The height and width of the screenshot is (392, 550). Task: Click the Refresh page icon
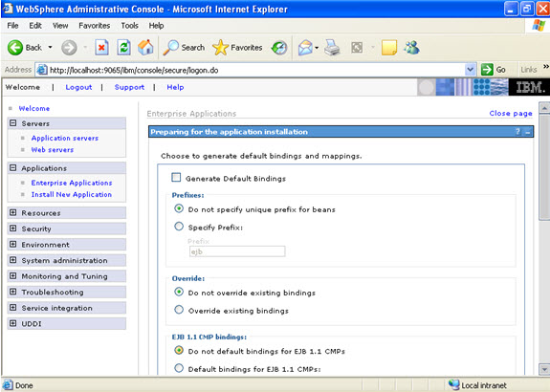click(123, 48)
